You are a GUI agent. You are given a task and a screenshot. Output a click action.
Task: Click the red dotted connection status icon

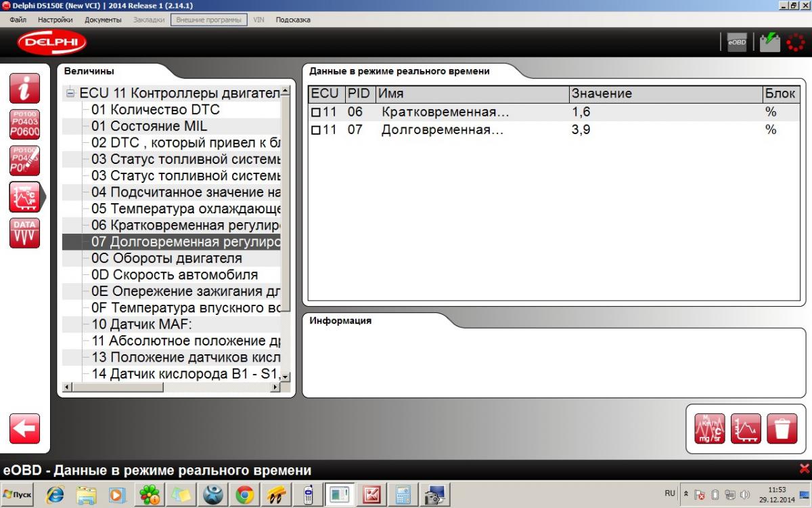[x=796, y=42]
